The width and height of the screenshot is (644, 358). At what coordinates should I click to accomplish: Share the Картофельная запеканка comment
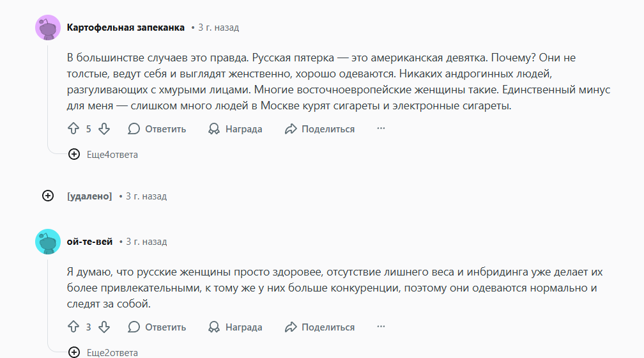pos(319,128)
